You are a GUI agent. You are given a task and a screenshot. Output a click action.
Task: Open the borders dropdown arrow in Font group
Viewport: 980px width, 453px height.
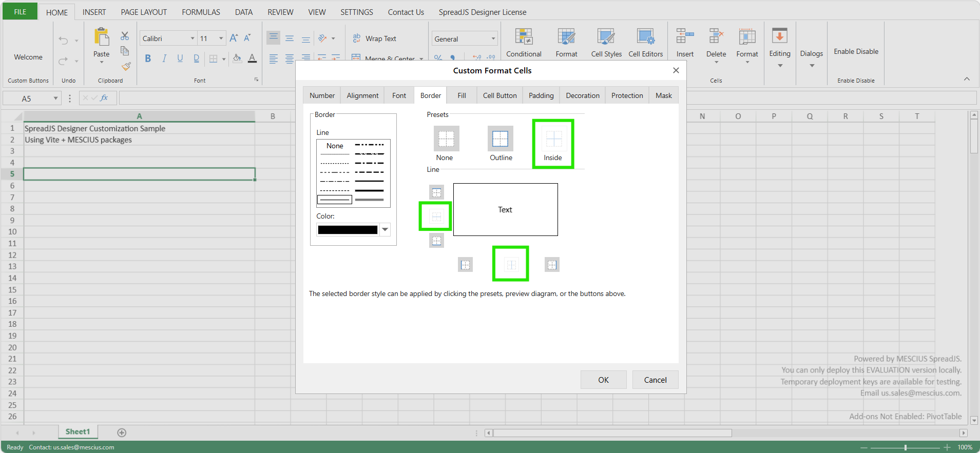[x=224, y=59]
